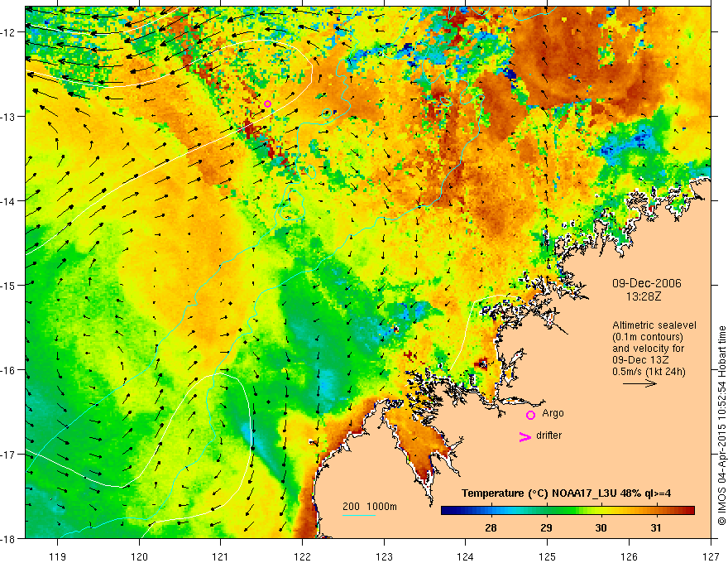The height and width of the screenshot is (563, 728).
Task: Click the Temperature NOAA17_L3U title text
Action: click(x=566, y=493)
